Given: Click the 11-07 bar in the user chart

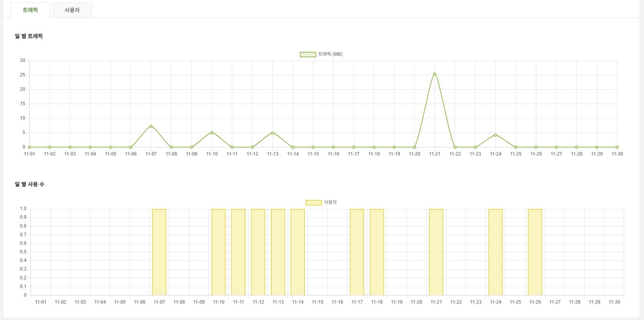Looking at the screenshot, I should click(159, 252).
